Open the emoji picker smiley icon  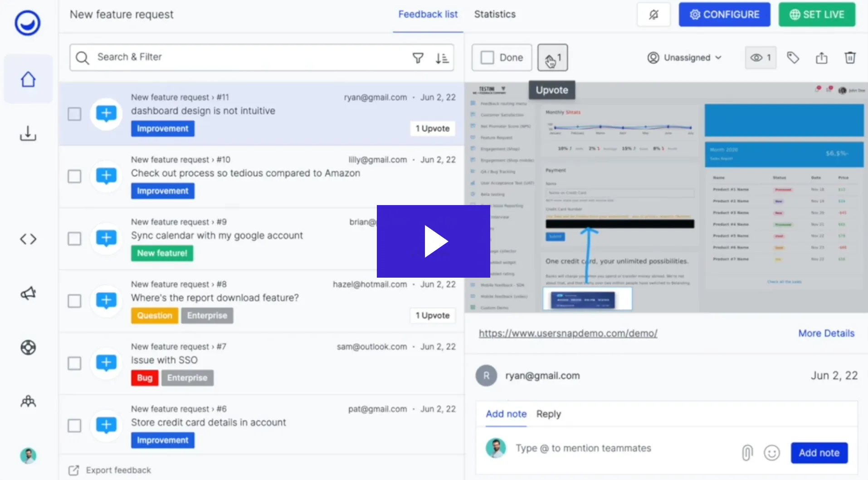(x=771, y=452)
